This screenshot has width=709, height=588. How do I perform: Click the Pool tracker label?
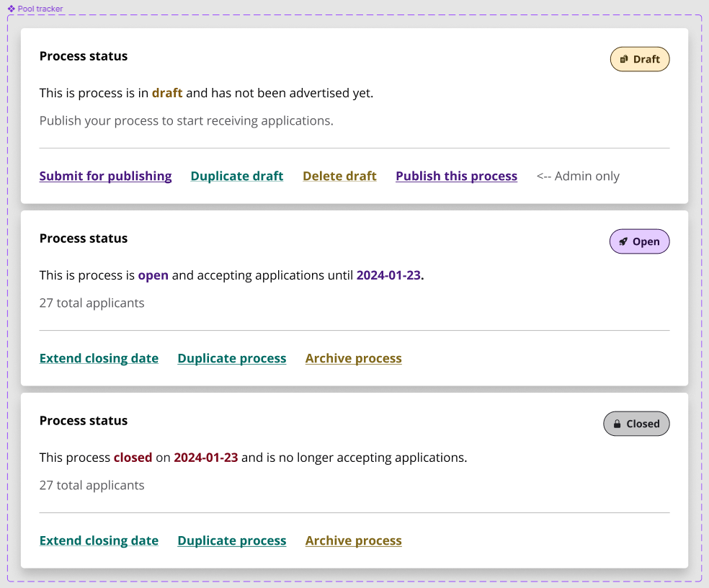click(x=38, y=9)
